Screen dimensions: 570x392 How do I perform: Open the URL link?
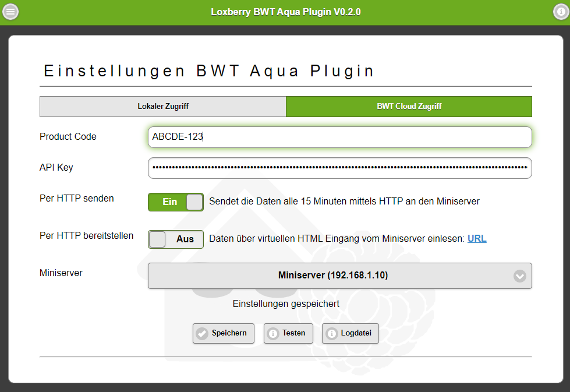click(477, 239)
